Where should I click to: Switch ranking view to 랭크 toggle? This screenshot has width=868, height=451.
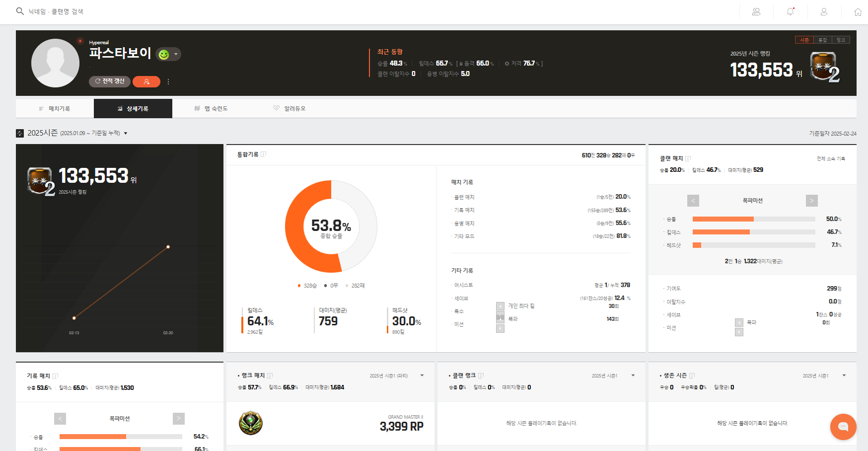point(841,40)
